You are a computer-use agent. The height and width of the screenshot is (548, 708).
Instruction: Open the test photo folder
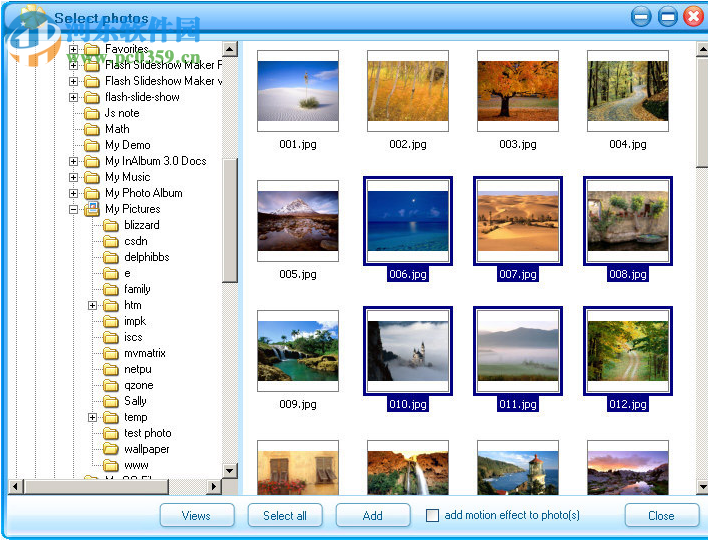click(146, 433)
